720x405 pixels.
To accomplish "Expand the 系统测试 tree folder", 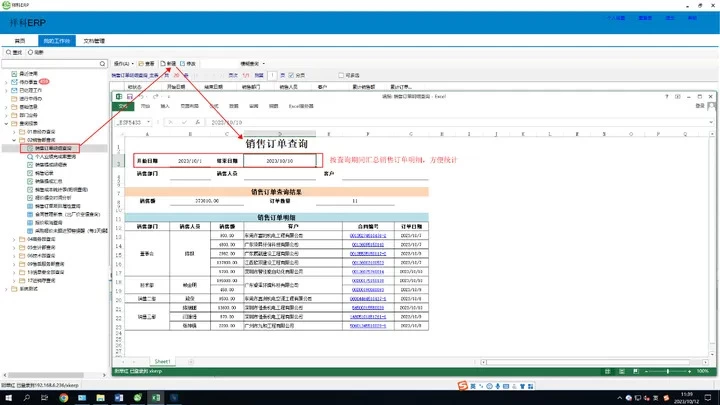I will [6, 289].
